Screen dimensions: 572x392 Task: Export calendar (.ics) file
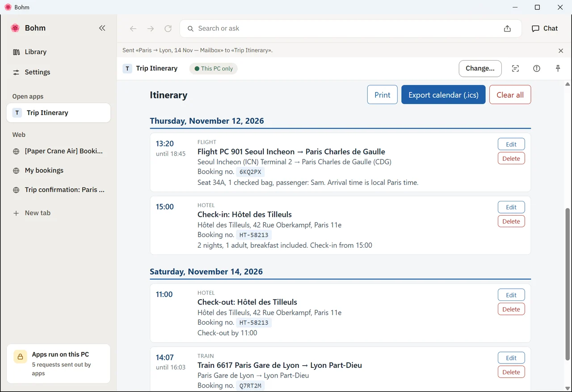point(443,95)
